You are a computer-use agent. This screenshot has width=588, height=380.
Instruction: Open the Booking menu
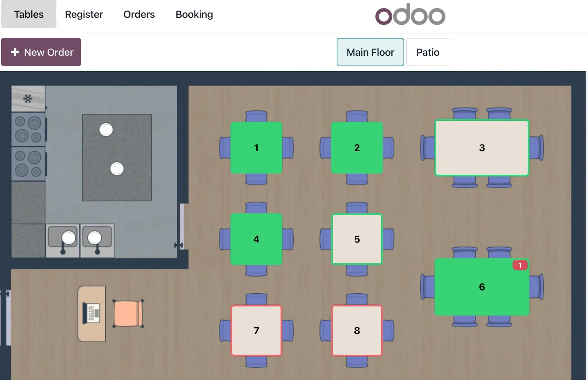(194, 14)
